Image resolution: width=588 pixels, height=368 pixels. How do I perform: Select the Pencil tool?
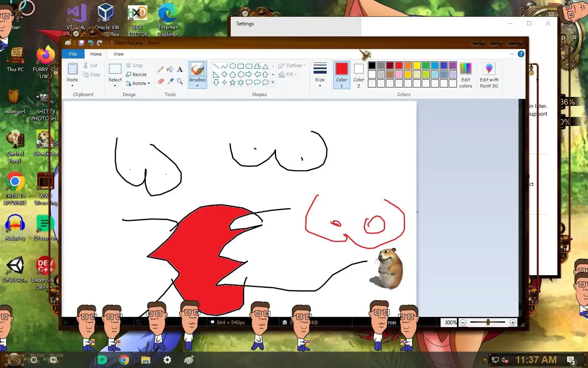click(160, 70)
